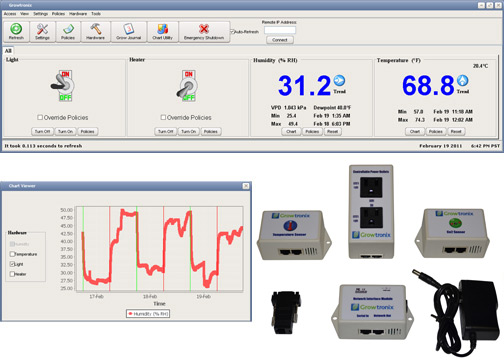Toggle the Auto-Refresh checkbox
The image size is (504, 361).
pyautogui.click(x=232, y=32)
